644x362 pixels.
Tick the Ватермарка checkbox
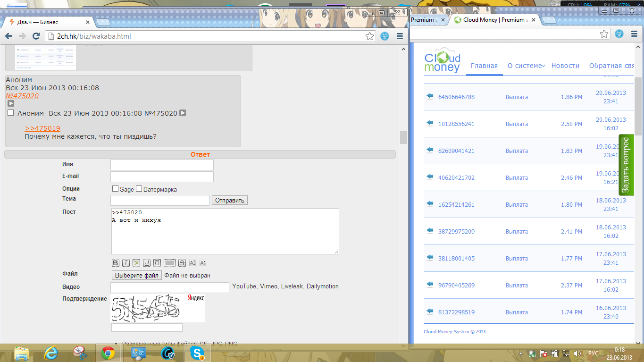[139, 189]
